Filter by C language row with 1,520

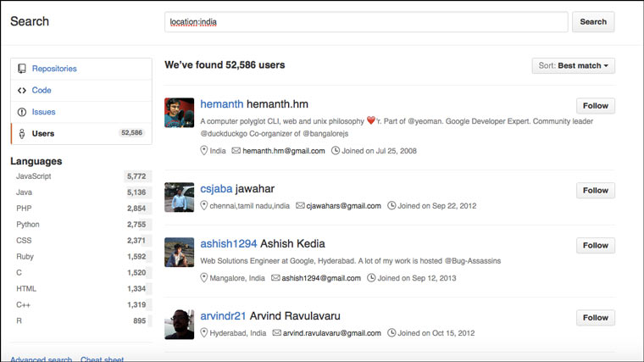tap(81, 272)
